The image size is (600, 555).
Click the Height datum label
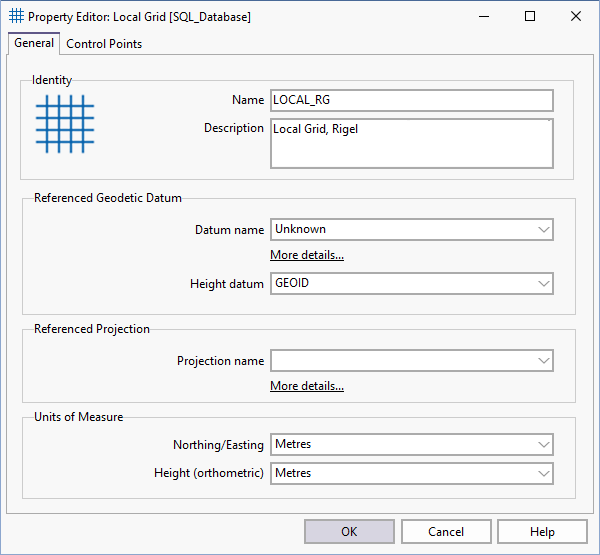pyautogui.click(x=227, y=284)
